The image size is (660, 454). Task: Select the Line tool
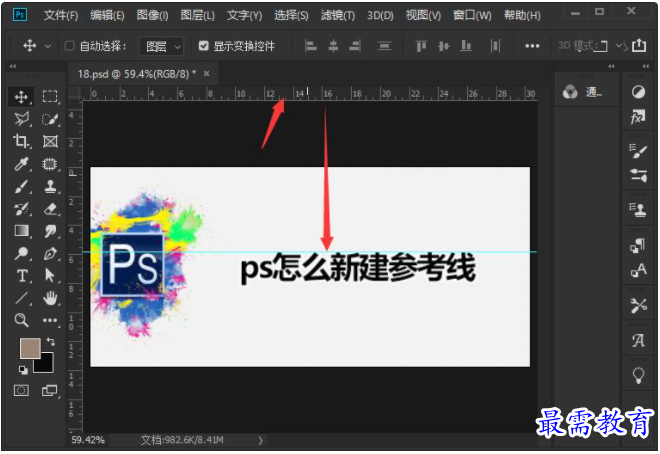(21, 298)
